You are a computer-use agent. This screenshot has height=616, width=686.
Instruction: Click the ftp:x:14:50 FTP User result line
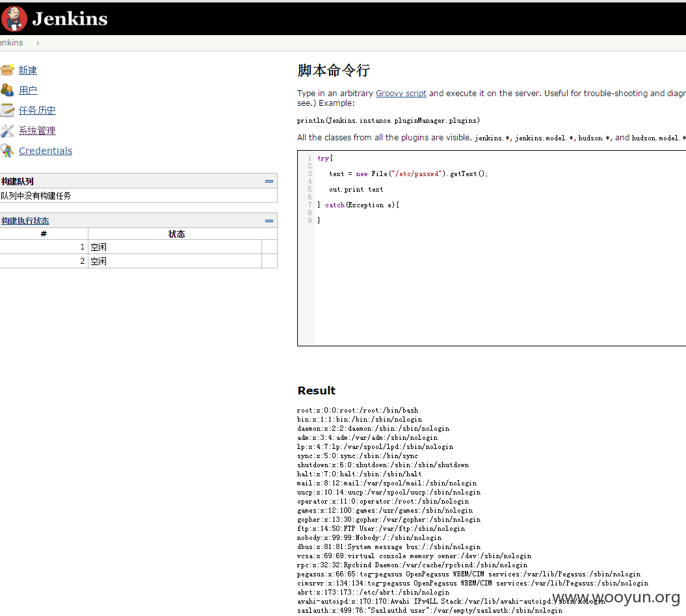click(x=380, y=528)
